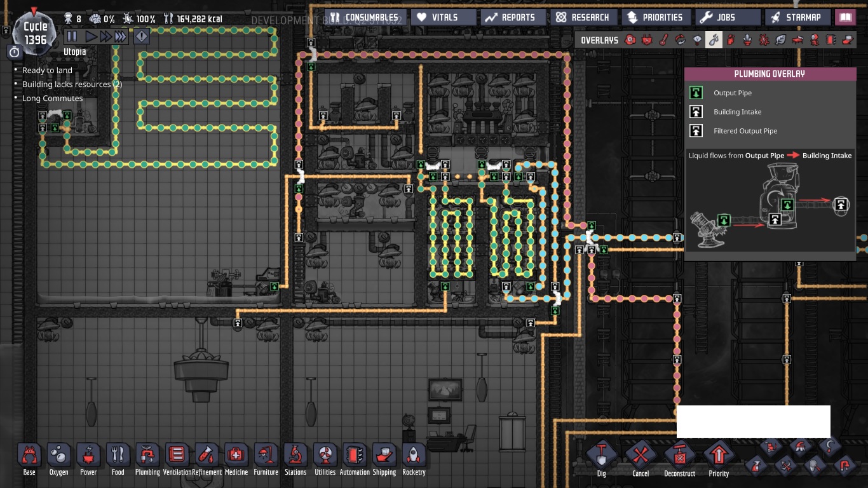This screenshot has height=488, width=868.
Task: Expand the Stations build category
Action: [295, 459]
